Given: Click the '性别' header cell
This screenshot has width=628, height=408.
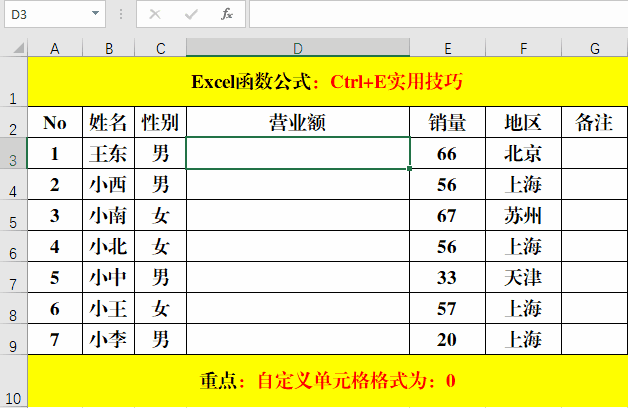Looking at the screenshot, I should click(161, 122).
